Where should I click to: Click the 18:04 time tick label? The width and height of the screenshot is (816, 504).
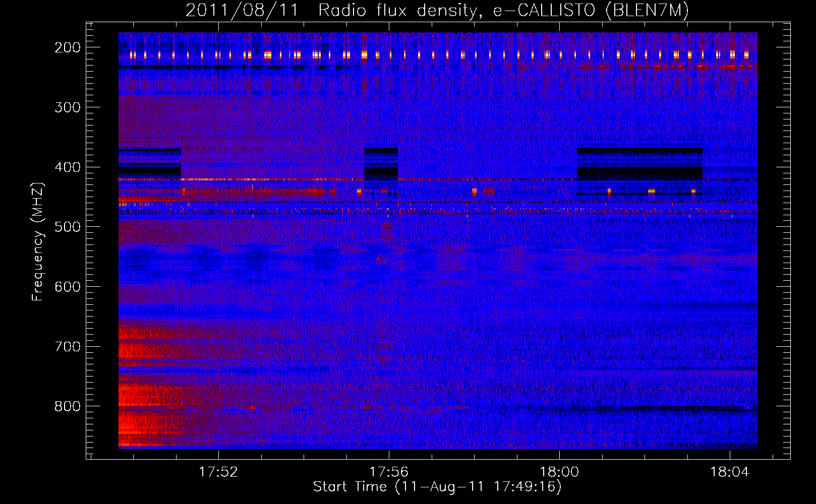[730, 472]
